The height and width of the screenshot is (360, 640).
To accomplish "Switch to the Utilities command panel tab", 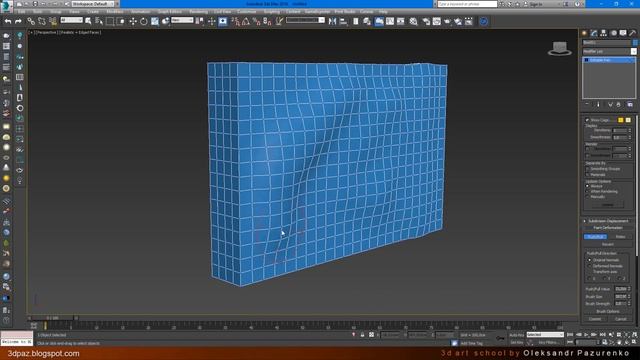I will pos(632,33).
